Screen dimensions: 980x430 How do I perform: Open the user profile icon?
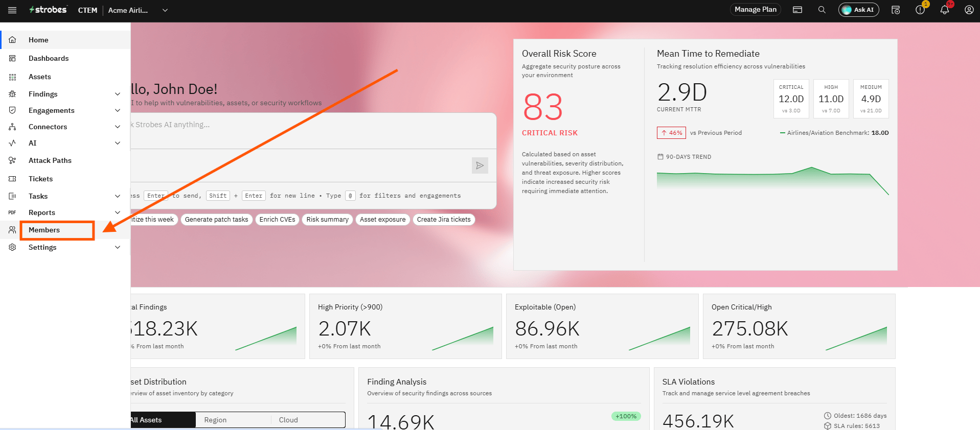[x=969, y=10]
